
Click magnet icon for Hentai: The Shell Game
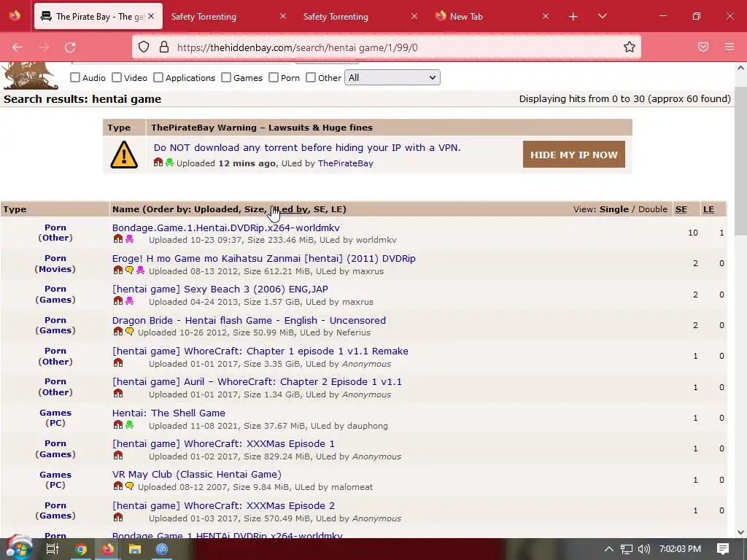(118, 424)
